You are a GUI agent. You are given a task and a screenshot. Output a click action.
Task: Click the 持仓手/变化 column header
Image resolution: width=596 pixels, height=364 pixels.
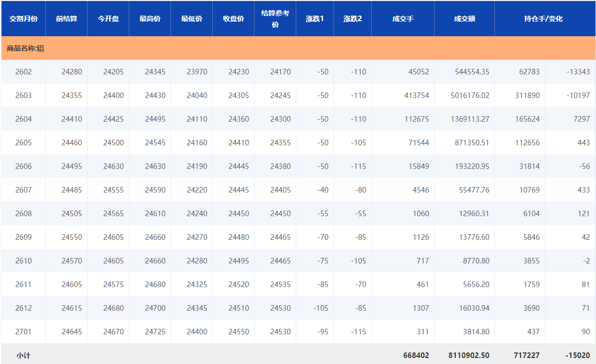tap(543, 19)
